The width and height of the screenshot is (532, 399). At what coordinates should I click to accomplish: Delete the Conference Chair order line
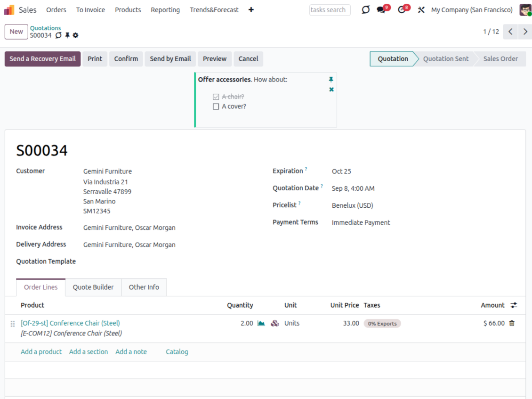[512, 323]
